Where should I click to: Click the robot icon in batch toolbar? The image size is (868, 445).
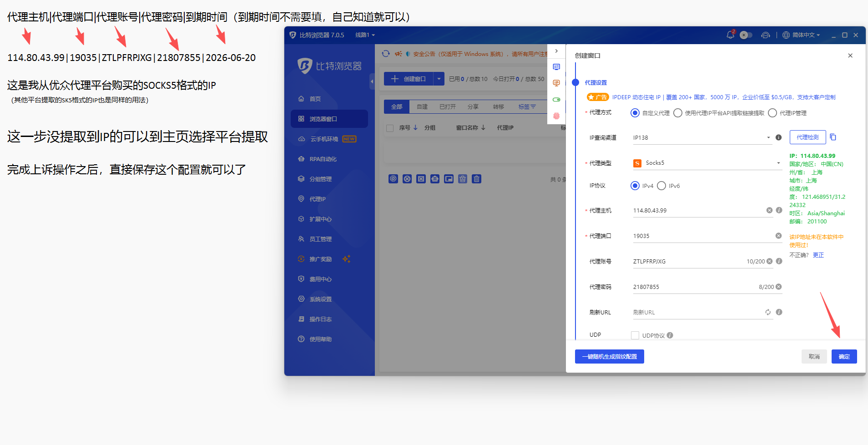[x=435, y=179]
